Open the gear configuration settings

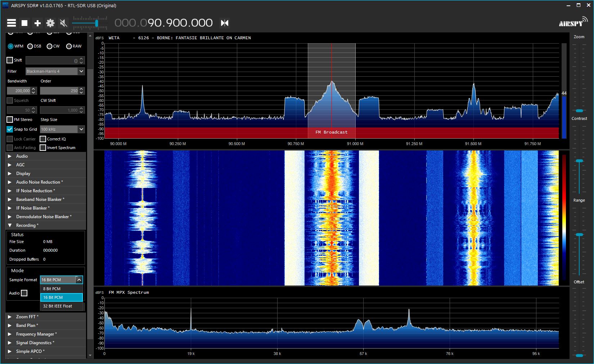pyautogui.click(x=50, y=23)
